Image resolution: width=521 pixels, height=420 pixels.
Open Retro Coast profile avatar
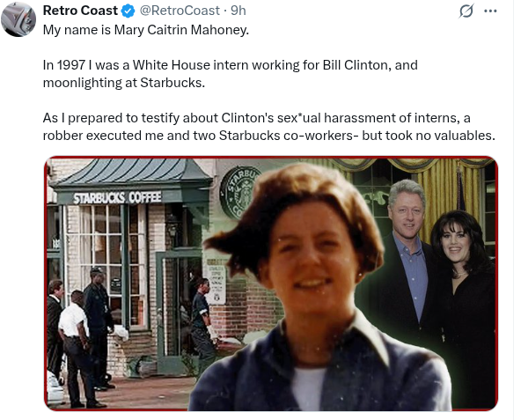18,19
